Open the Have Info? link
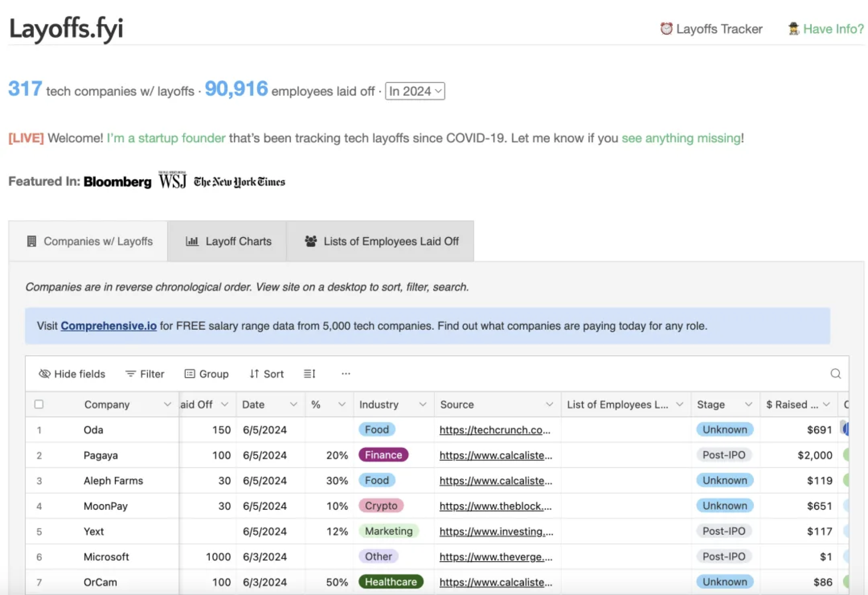This screenshot has height=595, width=868. pyautogui.click(x=826, y=29)
